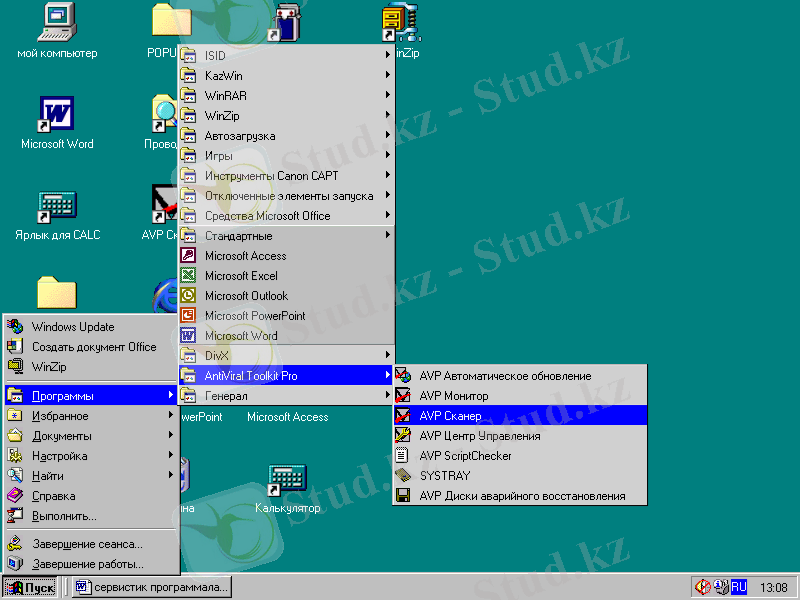Click the Microsoft Excel icon in Programs menu

188,276
